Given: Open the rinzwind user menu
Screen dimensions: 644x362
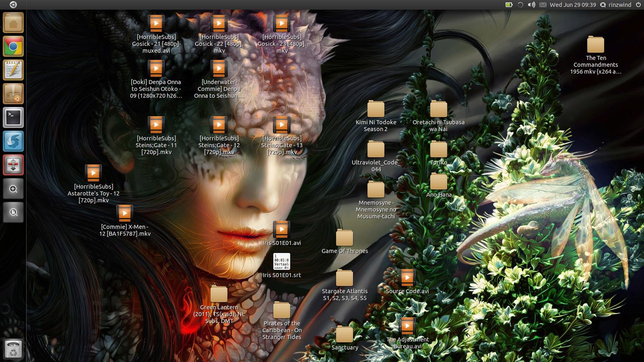Looking at the screenshot, I should (x=615, y=5).
